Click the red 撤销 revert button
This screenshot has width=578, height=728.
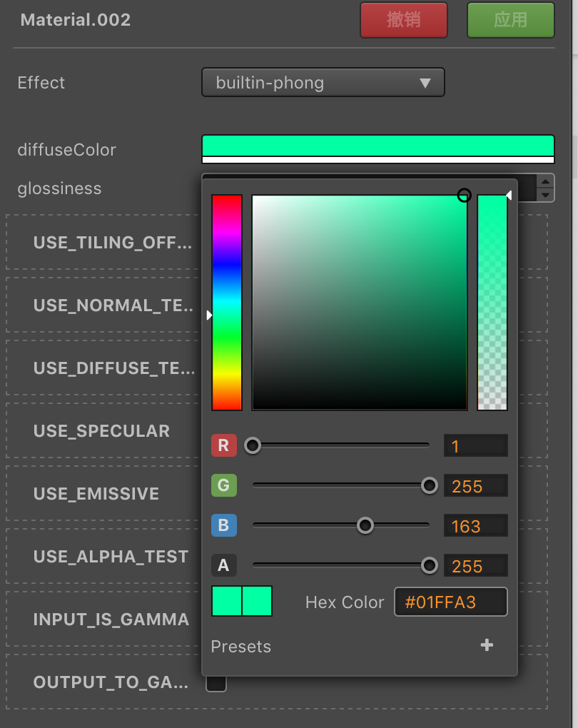pyautogui.click(x=403, y=20)
